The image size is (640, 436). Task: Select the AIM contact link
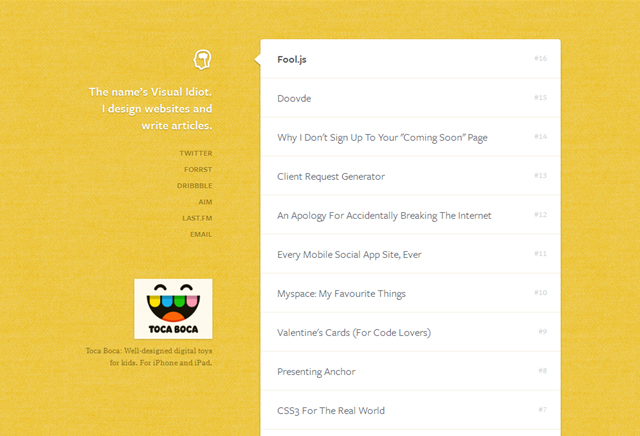pos(205,202)
